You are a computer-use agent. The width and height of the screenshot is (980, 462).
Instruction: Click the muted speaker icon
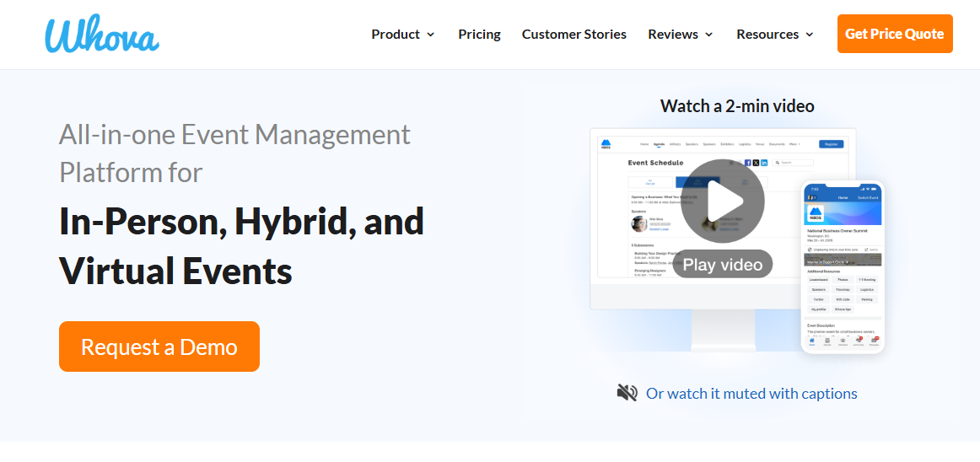pyautogui.click(x=627, y=393)
